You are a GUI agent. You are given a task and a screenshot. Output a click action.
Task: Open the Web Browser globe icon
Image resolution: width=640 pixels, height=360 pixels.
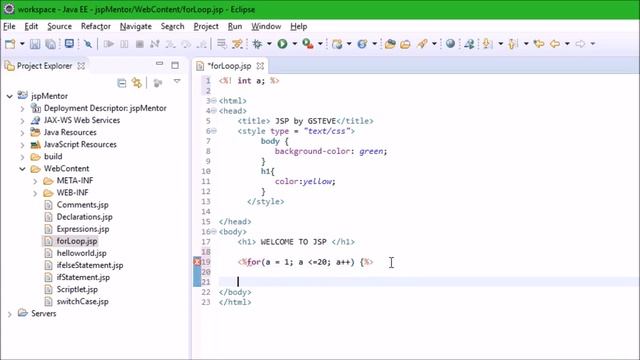click(x=450, y=44)
